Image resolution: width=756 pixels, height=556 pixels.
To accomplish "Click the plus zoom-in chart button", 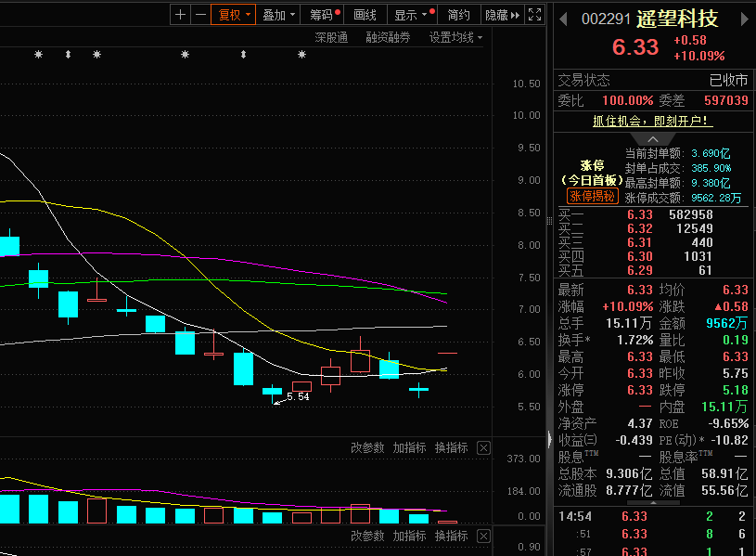I will [180, 15].
